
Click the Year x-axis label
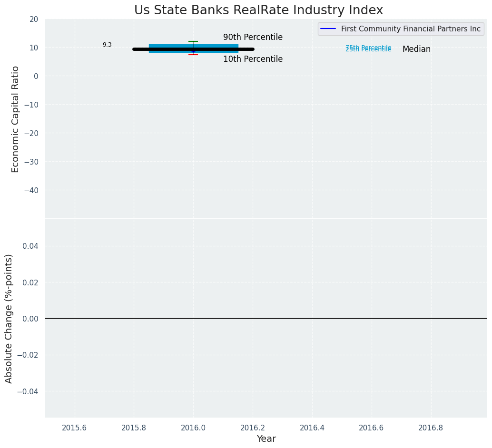point(266,439)
